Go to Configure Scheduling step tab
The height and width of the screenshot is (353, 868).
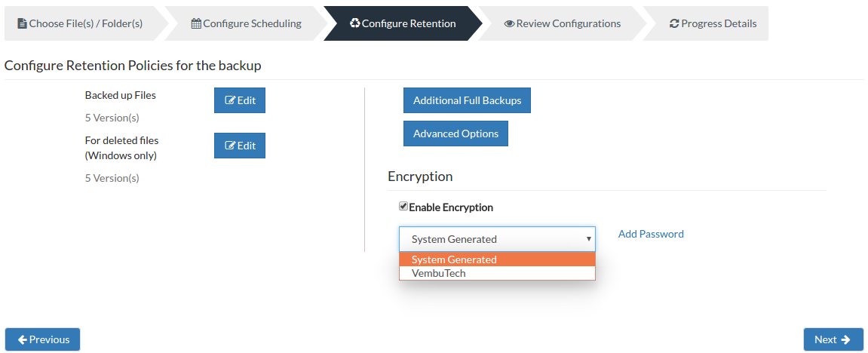tap(247, 24)
